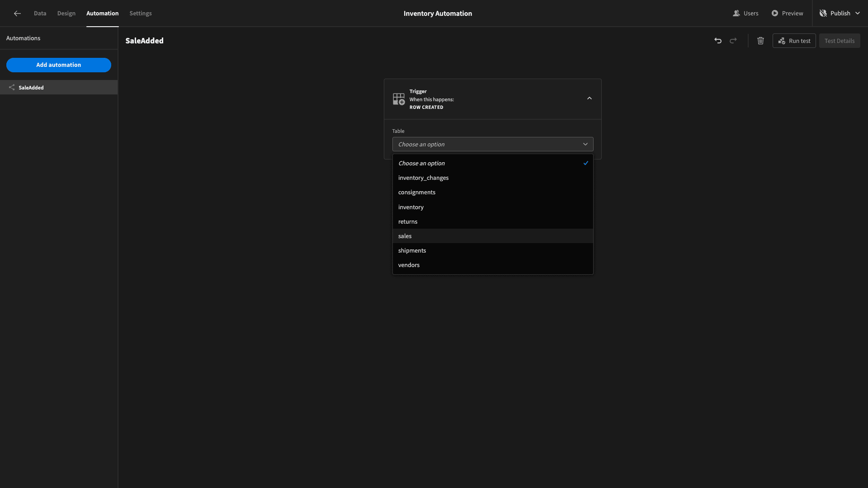868x488 pixels.
Task: Click the back arrow icon
Action: (17, 14)
